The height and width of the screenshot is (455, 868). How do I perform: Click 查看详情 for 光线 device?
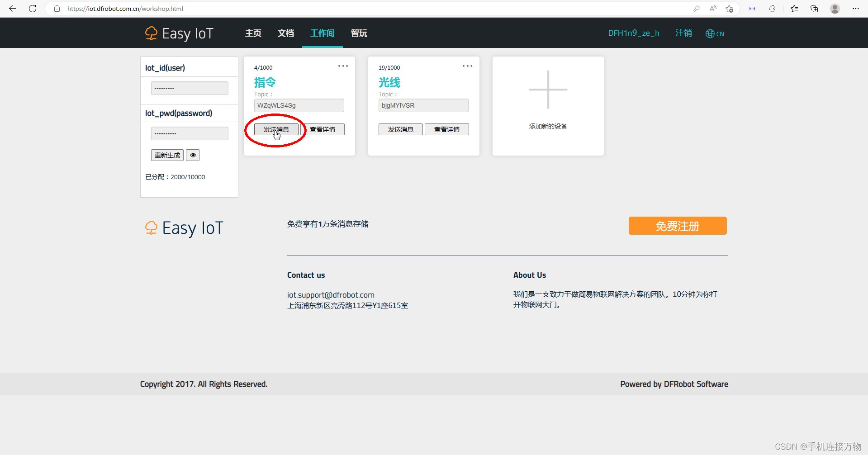447,129
